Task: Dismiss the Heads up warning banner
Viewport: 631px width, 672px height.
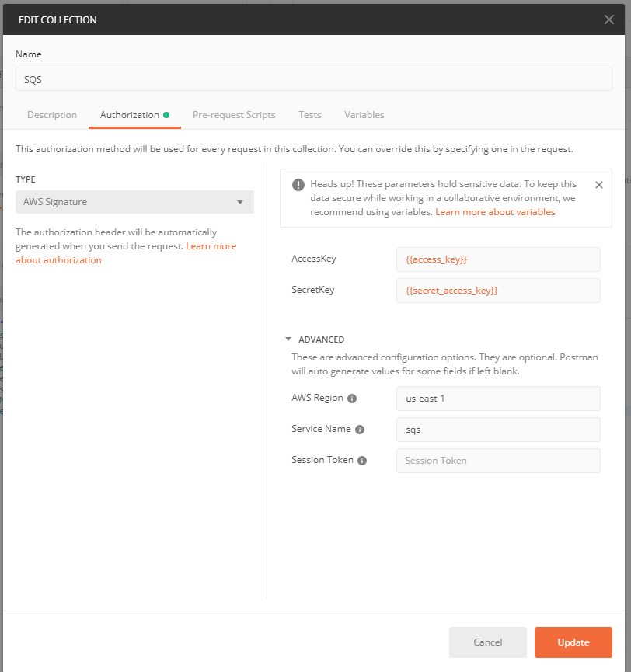Action: [599, 185]
